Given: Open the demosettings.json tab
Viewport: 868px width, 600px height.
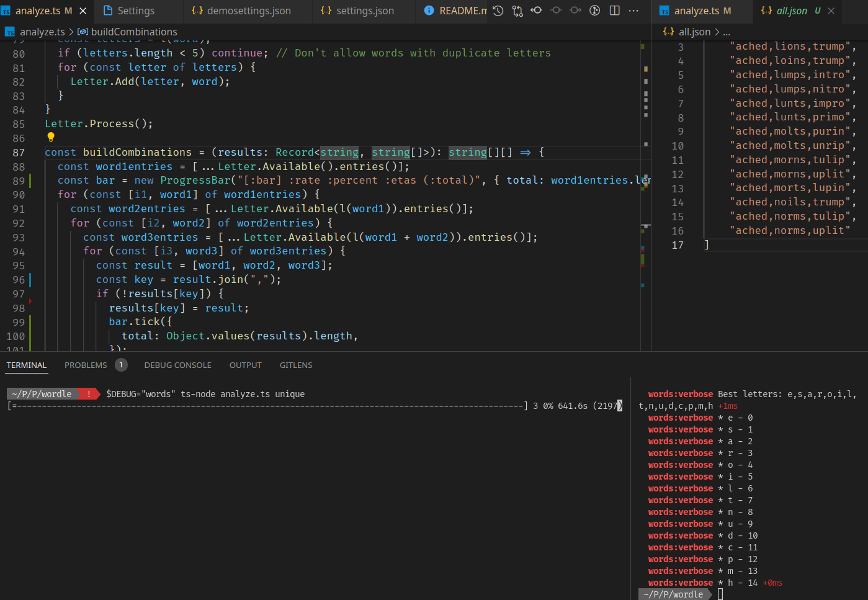Looking at the screenshot, I should (x=249, y=11).
